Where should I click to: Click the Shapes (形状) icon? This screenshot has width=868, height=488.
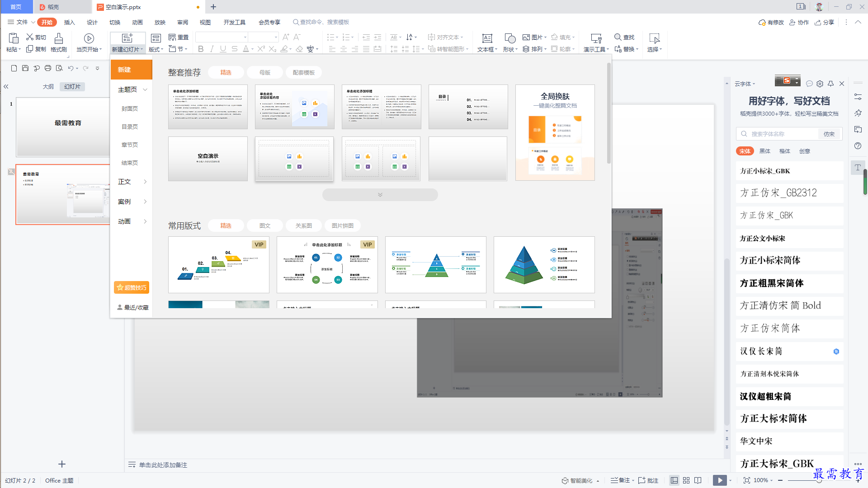tap(510, 38)
